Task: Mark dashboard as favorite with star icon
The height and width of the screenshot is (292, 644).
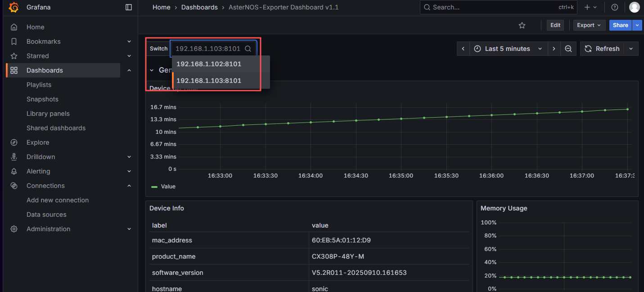Action: 522,25
